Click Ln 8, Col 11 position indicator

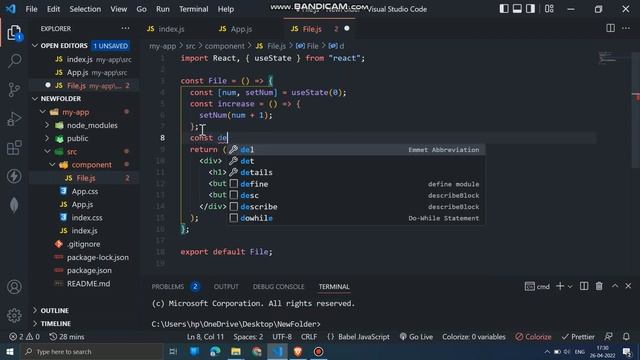205,337
